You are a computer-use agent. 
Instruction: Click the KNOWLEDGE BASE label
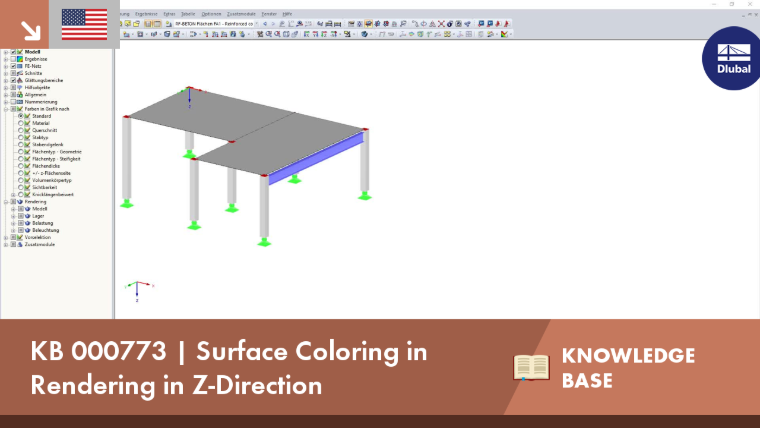[628, 368]
